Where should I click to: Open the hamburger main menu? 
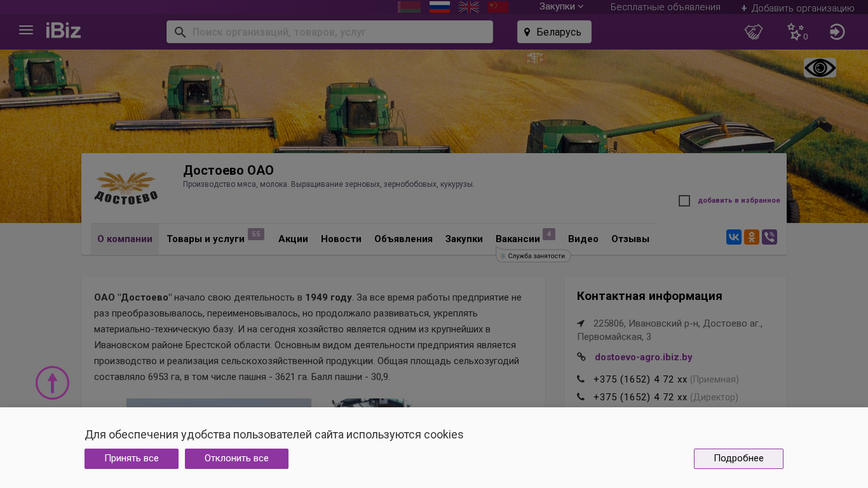point(26,30)
